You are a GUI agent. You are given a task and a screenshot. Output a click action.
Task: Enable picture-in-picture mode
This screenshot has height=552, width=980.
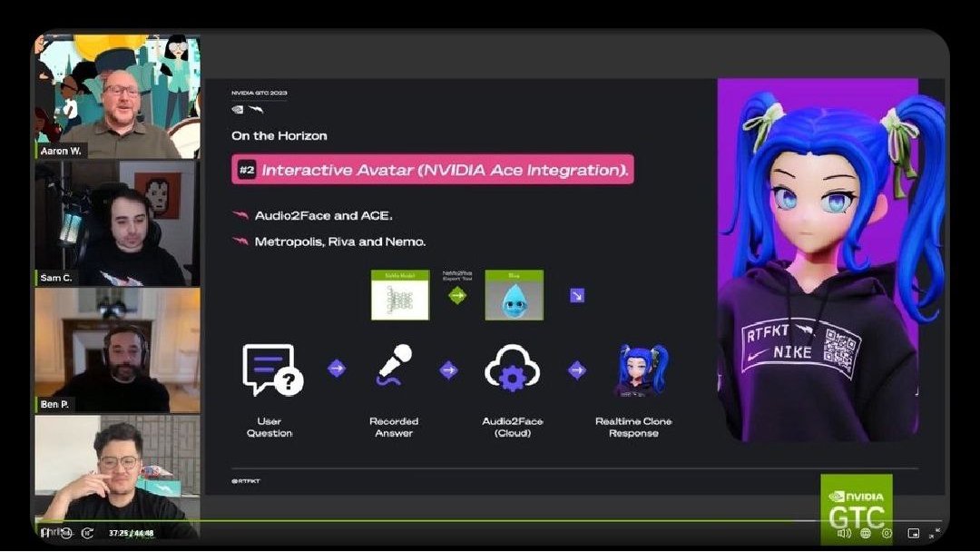(913, 533)
